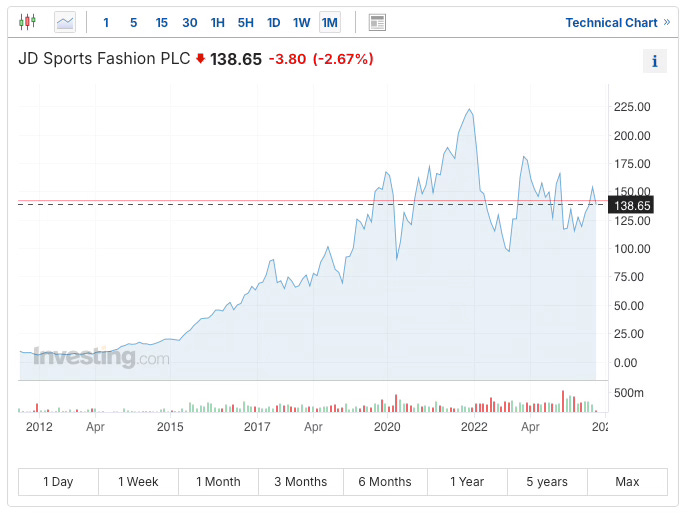Screen dimensions: 688x515
Task: Select the 1 Day range
Action: (x=58, y=482)
